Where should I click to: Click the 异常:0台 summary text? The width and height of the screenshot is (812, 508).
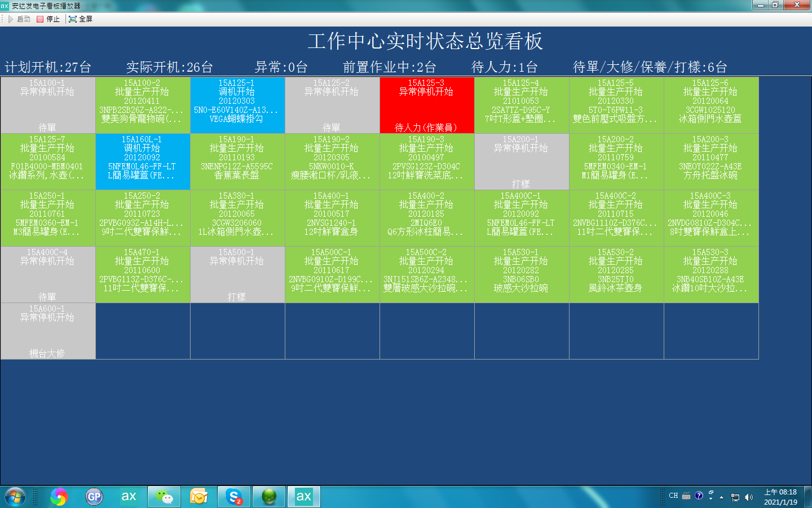(x=281, y=67)
